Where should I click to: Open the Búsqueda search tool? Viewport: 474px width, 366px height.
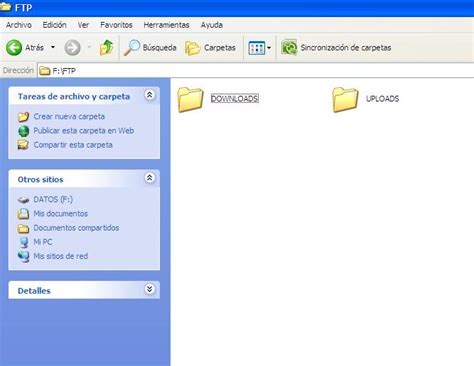(x=150, y=48)
